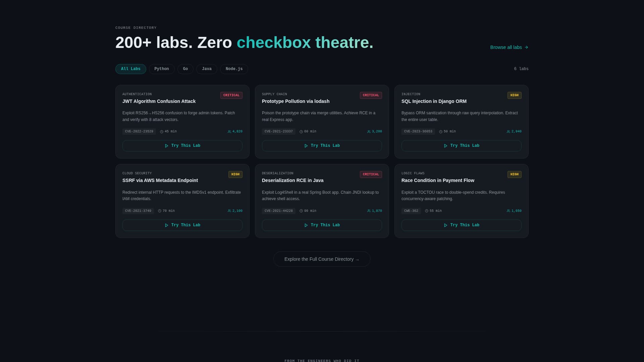Click play icon in JWT Algorithm Confusion card
Viewport: 644px width, 362px height.
coord(166,146)
